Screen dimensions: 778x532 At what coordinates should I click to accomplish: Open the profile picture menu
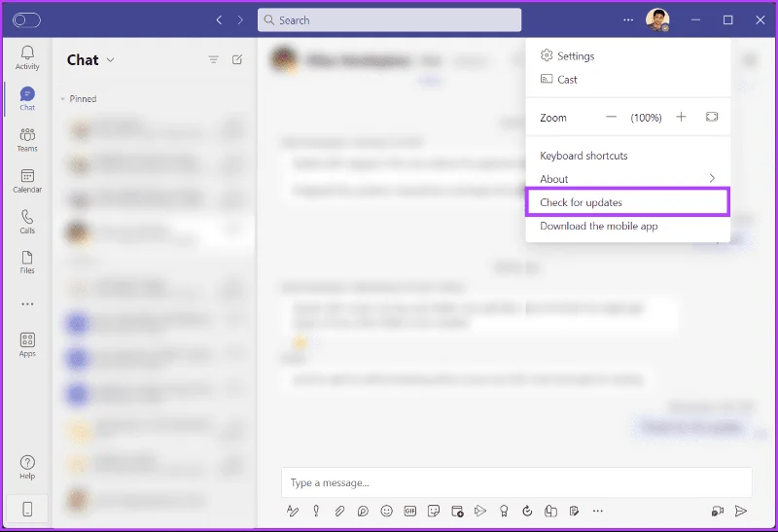[657, 20]
